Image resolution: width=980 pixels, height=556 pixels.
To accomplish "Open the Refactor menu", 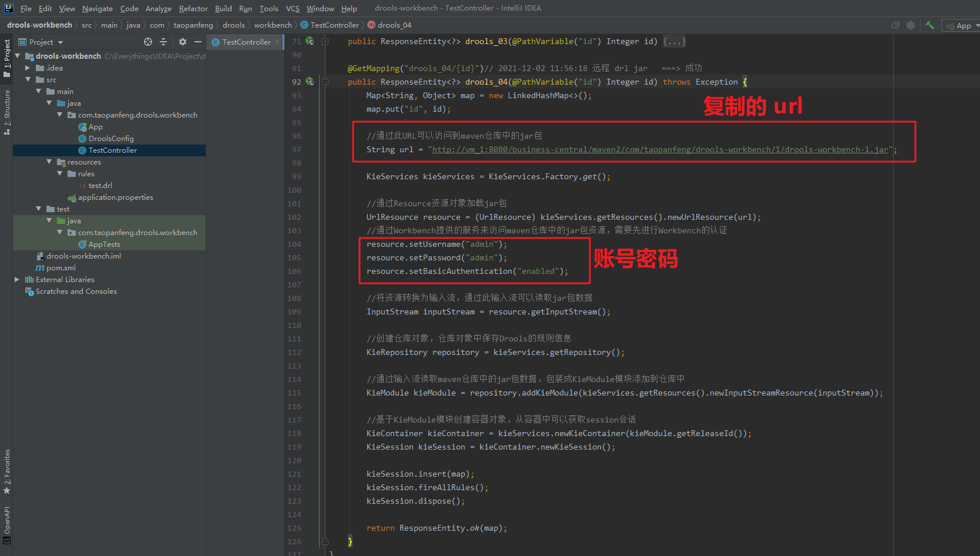I will pyautogui.click(x=193, y=8).
